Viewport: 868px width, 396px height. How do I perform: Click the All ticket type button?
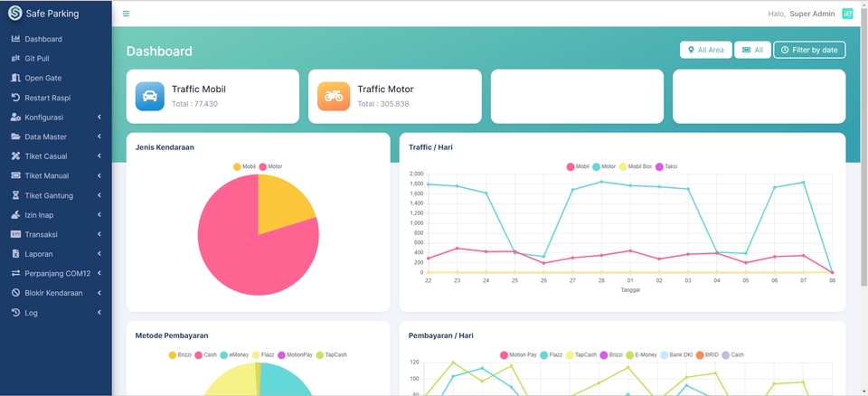click(752, 50)
